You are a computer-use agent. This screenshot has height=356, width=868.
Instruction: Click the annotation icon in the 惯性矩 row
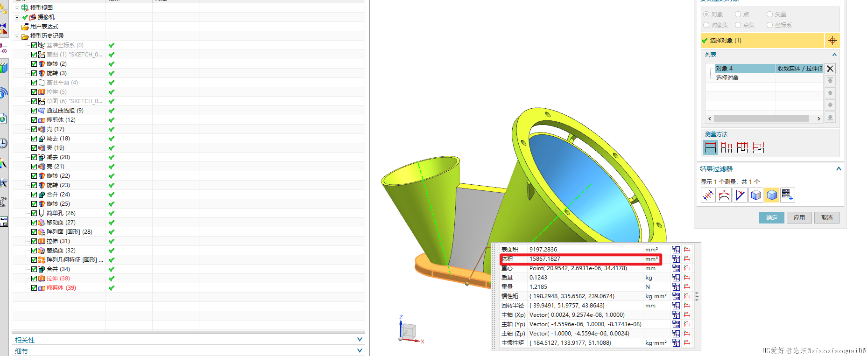687,296
